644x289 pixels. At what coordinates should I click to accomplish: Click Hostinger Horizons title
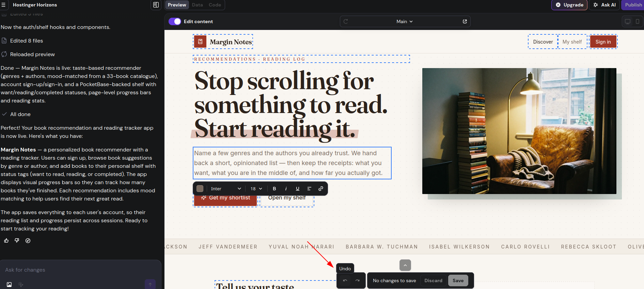click(35, 5)
